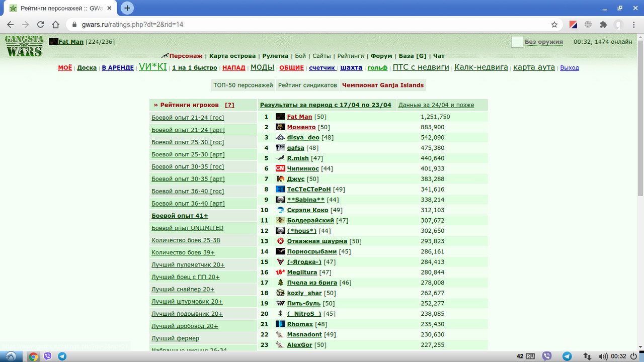Viewport: 644px width, 362px height.
Task: Open Карта острова in the top menu
Action: click(232, 56)
